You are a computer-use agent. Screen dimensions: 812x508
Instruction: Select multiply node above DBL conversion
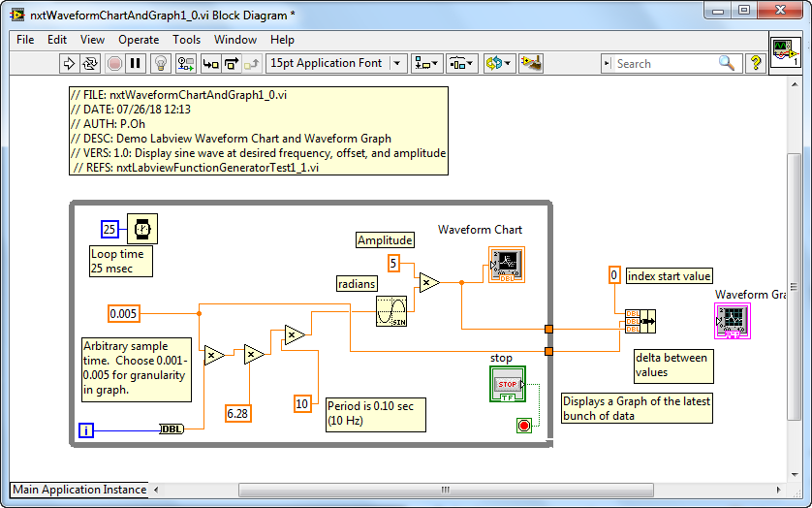(x=214, y=355)
